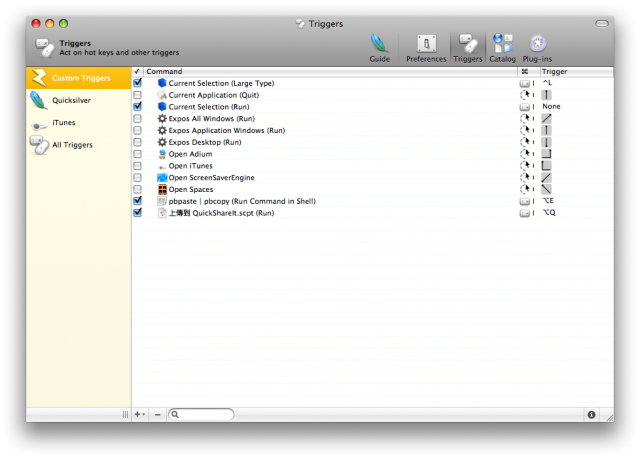This screenshot has height=458, width=640.
Task: Click the checkmark column header
Action: click(138, 71)
